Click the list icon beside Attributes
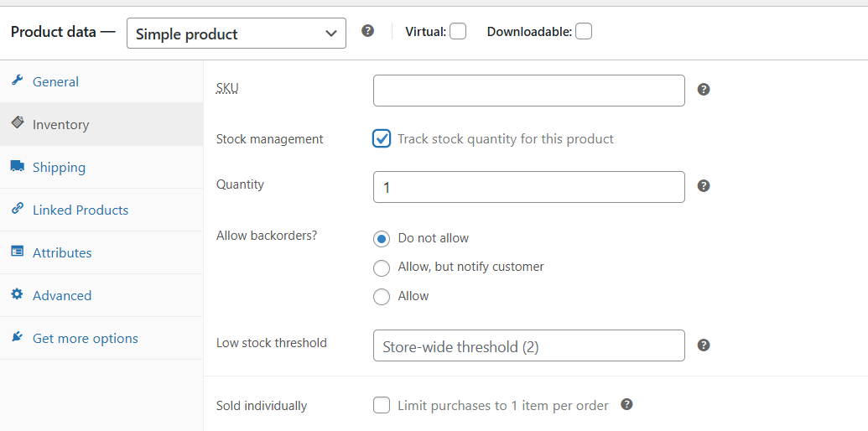 (17, 252)
